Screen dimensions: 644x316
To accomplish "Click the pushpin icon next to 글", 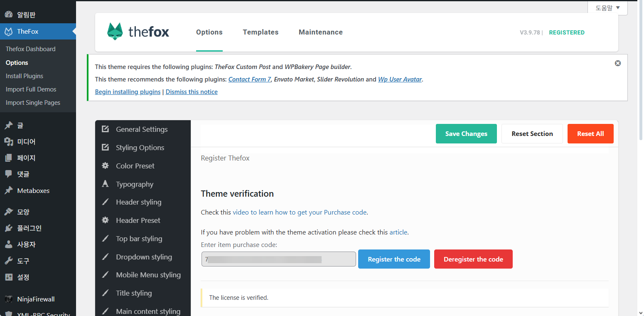I will 8,125.
